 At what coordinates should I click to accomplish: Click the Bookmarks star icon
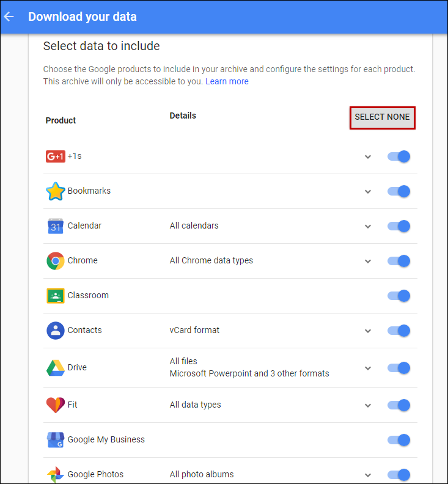tap(55, 191)
